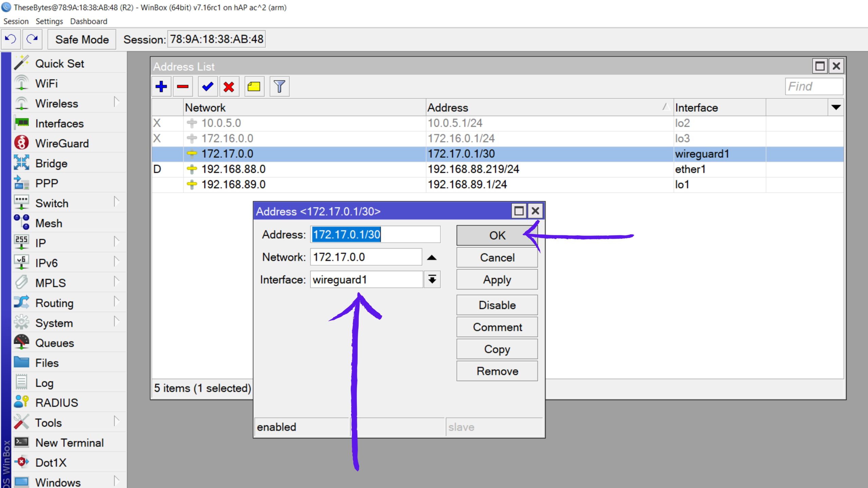Open the Dashboard menu
Viewport: 868px width, 488px height.
[88, 21]
